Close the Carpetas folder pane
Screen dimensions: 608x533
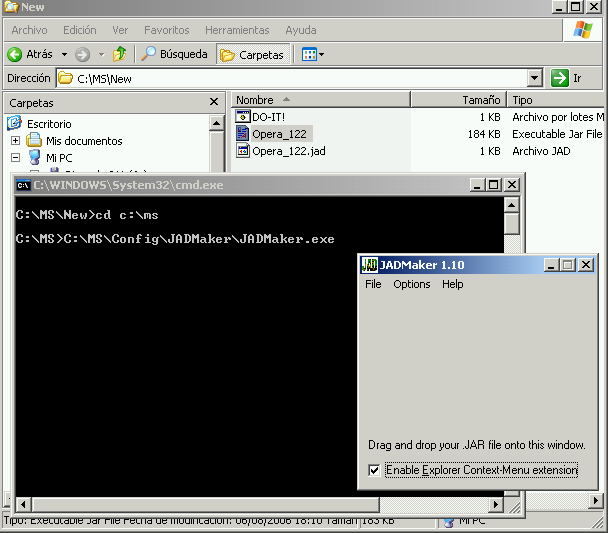(214, 102)
